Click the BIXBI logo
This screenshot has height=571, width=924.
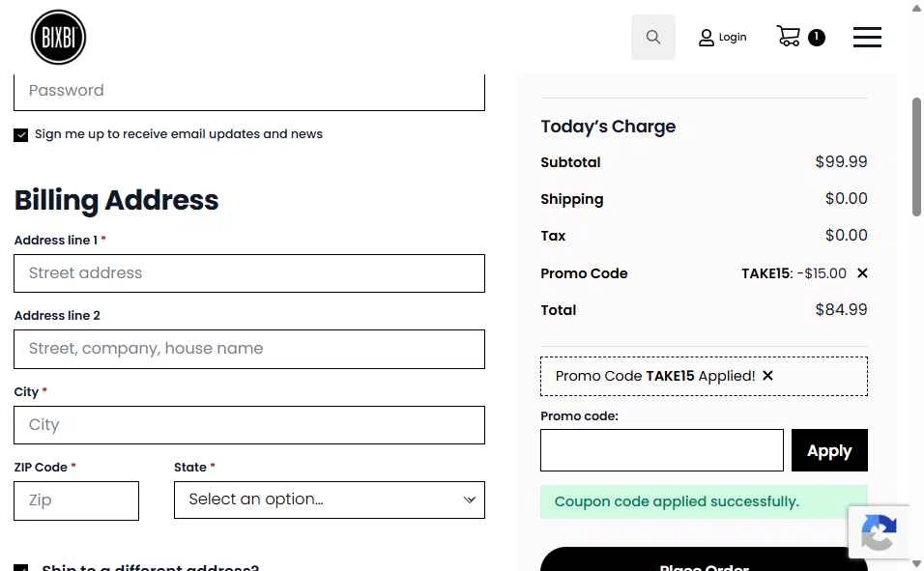58,37
